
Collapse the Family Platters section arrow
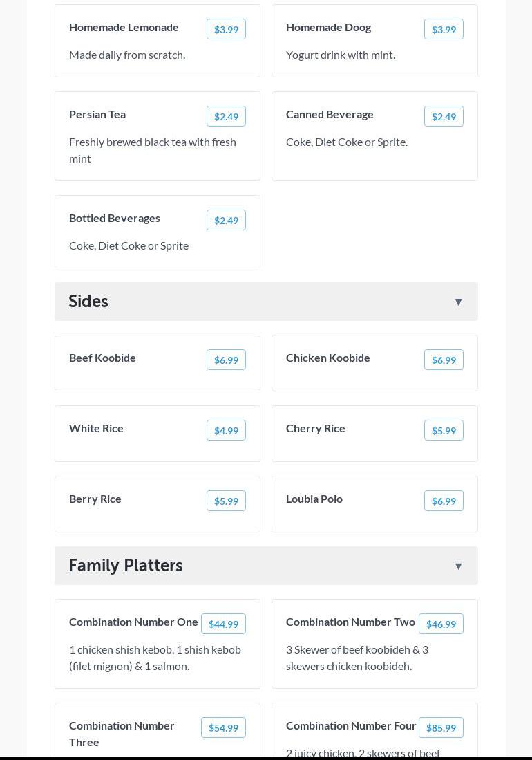458,566
